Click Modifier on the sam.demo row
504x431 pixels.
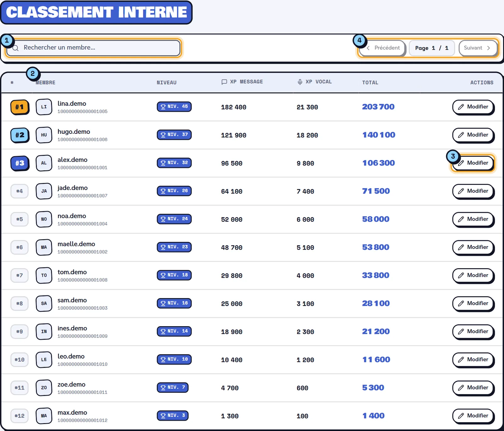(x=473, y=303)
